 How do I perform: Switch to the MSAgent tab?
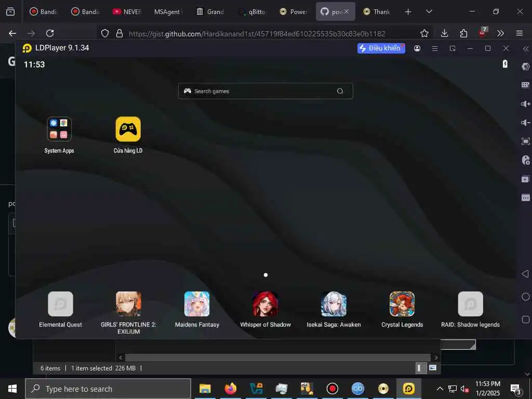tap(168, 11)
